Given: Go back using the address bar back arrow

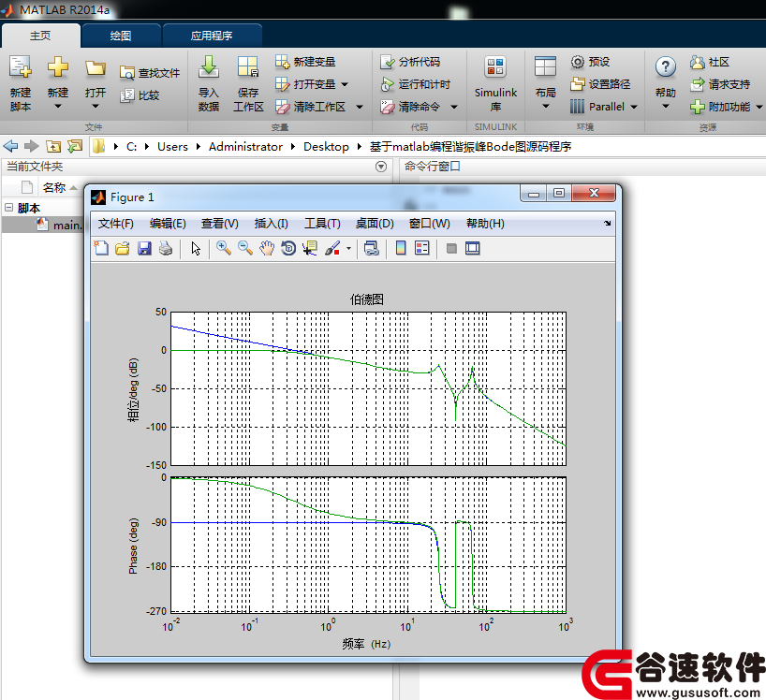Looking at the screenshot, I should (x=10, y=146).
